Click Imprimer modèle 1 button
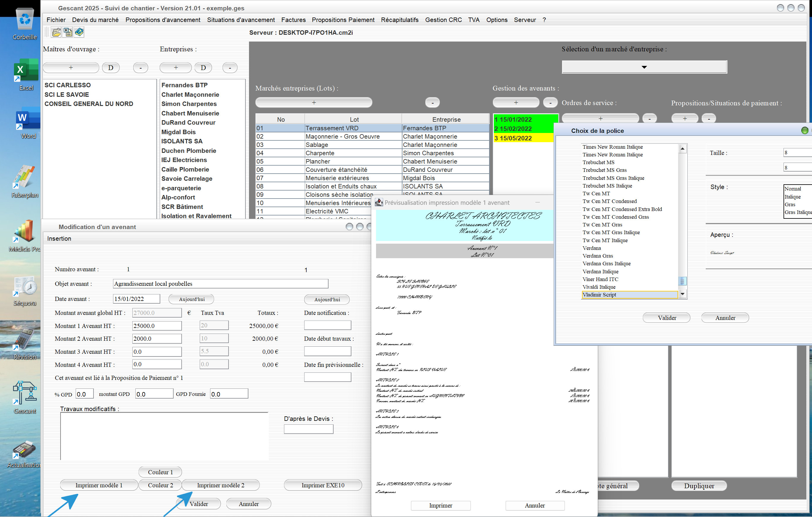This screenshot has height=517, width=812. tap(99, 485)
